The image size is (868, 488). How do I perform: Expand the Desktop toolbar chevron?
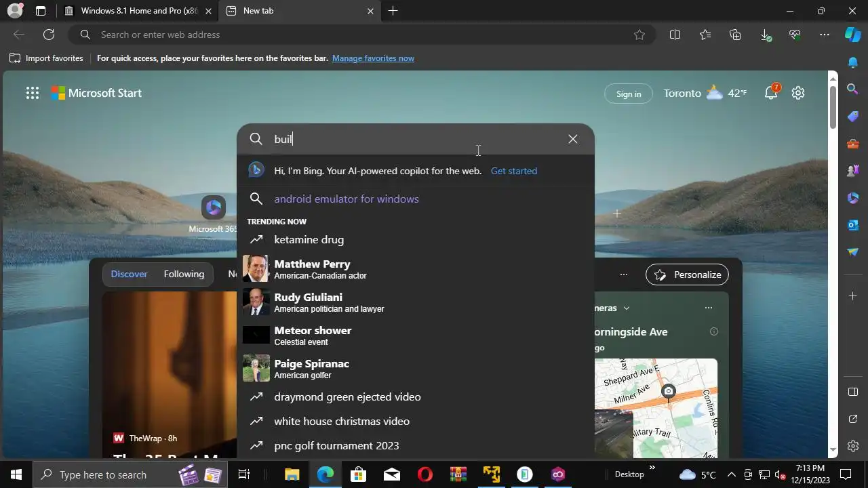click(652, 467)
